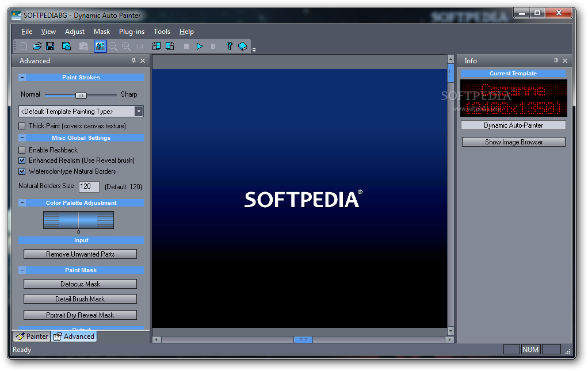Click the application icon in the title bar

click(x=16, y=16)
